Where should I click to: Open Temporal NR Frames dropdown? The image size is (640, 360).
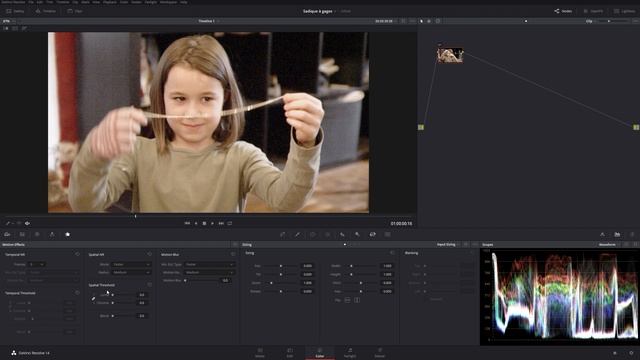[x=36, y=264]
